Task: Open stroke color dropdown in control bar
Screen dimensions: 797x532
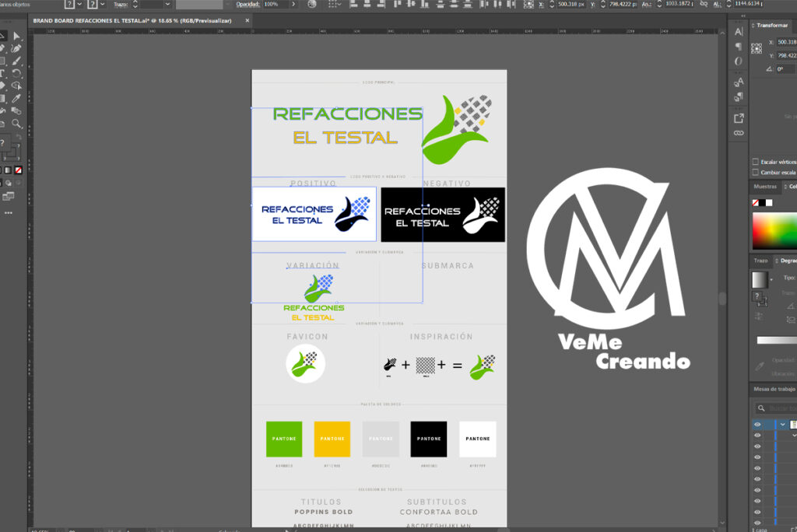Action: (x=103, y=4)
